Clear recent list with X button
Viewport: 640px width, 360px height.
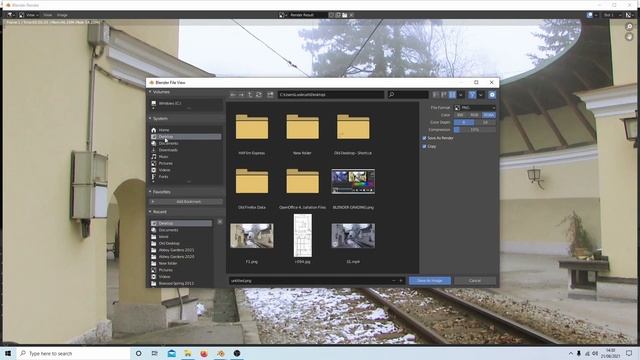pos(220,222)
